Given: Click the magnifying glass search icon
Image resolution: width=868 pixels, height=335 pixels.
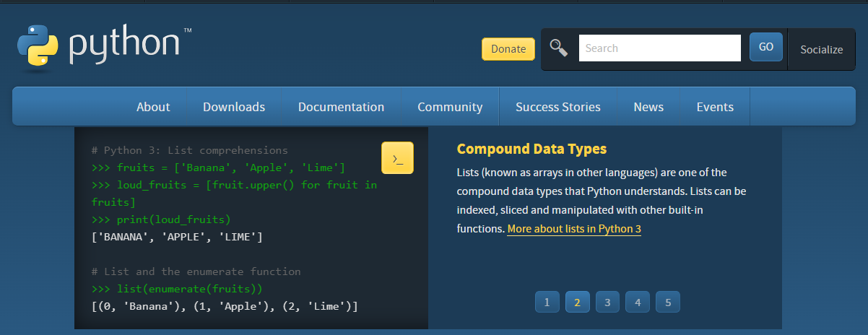Looking at the screenshot, I should 558,48.
